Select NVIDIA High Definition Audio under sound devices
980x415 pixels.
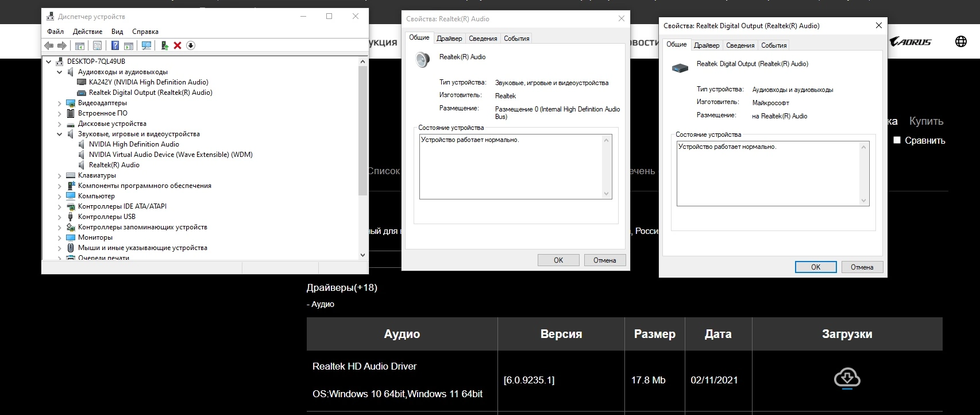[134, 144]
